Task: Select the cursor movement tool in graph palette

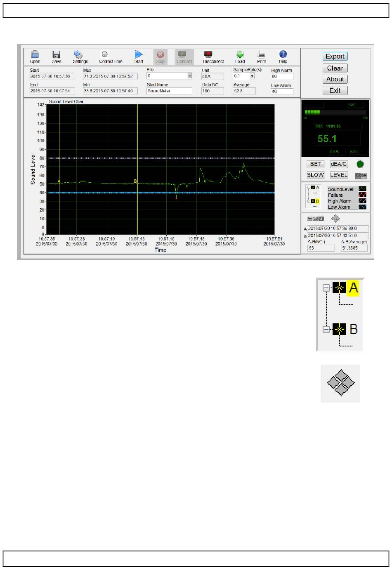Action: [x=309, y=219]
